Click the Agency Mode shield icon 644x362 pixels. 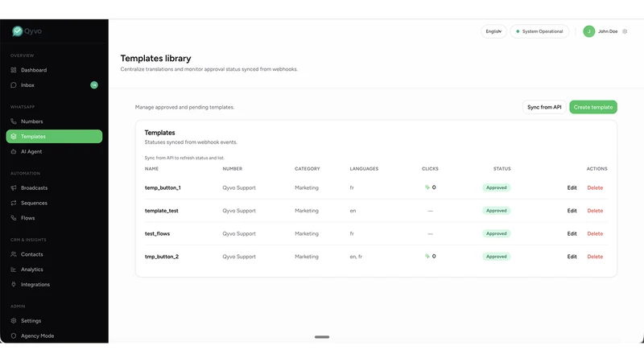[14, 335]
